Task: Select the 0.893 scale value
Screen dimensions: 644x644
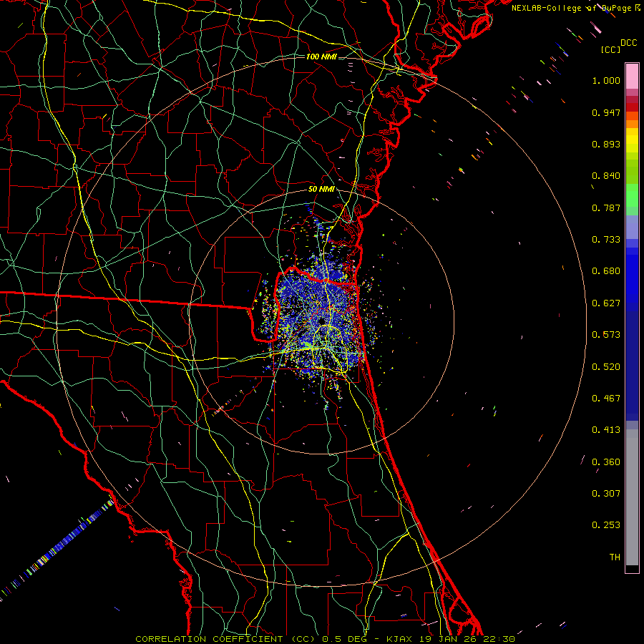Action: point(606,144)
